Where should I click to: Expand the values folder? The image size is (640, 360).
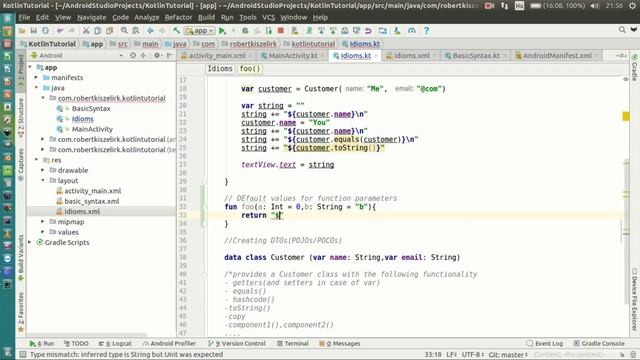tap(43, 231)
